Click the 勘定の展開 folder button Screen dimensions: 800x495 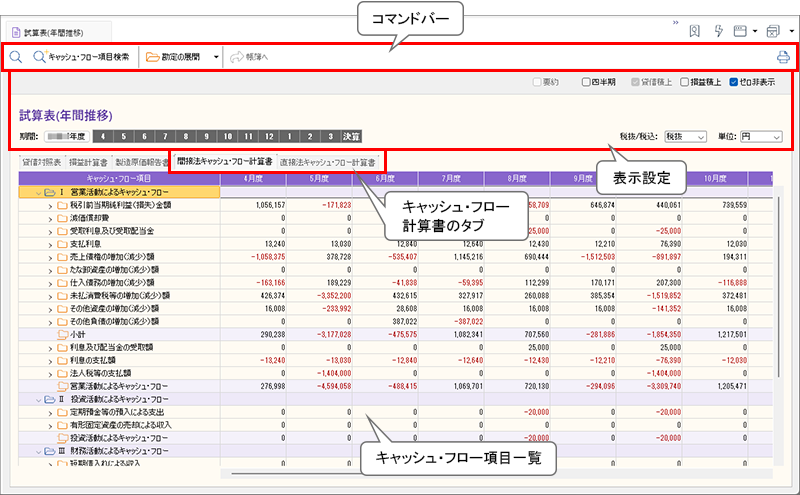(173, 57)
